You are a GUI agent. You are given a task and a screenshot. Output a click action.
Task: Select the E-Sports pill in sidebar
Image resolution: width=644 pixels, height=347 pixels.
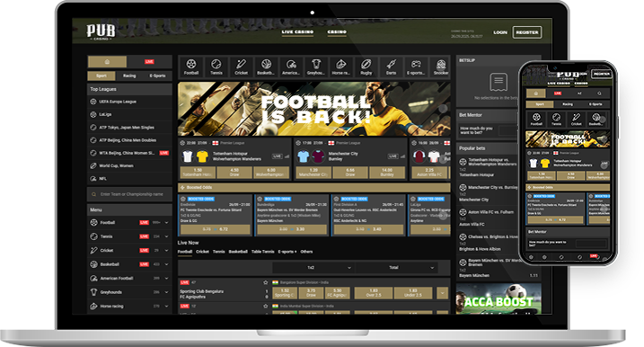[x=157, y=76]
